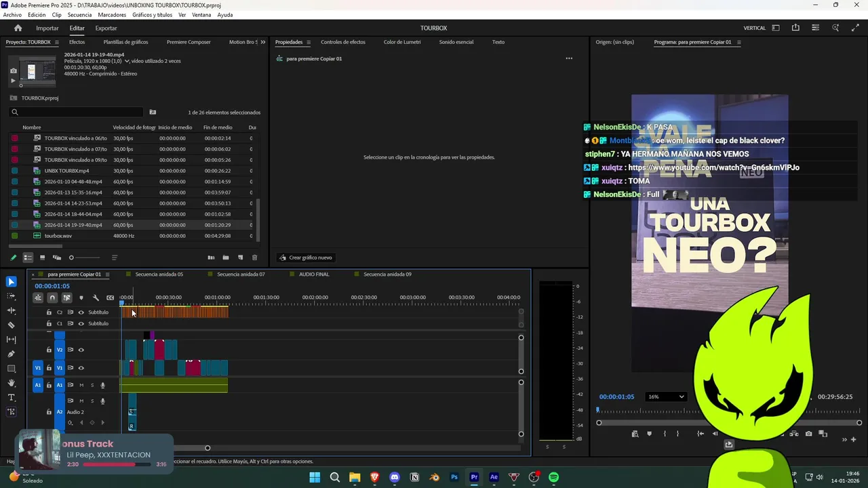Open the Archivo menu
Image resolution: width=868 pixels, height=488 pixels.
pyautogui.click(x=12, y=14)
